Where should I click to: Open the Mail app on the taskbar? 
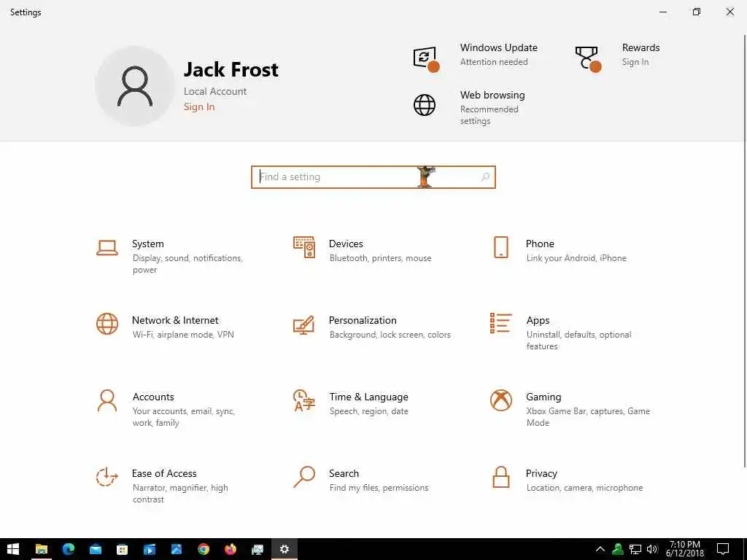tap(96, 549)
